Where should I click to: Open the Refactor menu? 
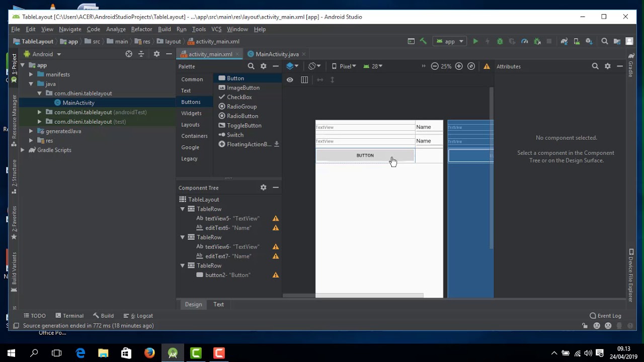tap(141, 29)
